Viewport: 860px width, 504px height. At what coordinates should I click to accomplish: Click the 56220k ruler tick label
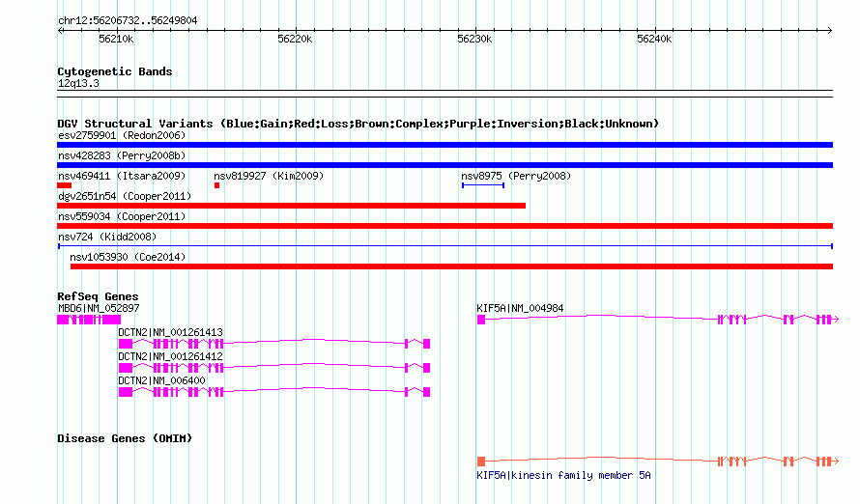point(295,39)
